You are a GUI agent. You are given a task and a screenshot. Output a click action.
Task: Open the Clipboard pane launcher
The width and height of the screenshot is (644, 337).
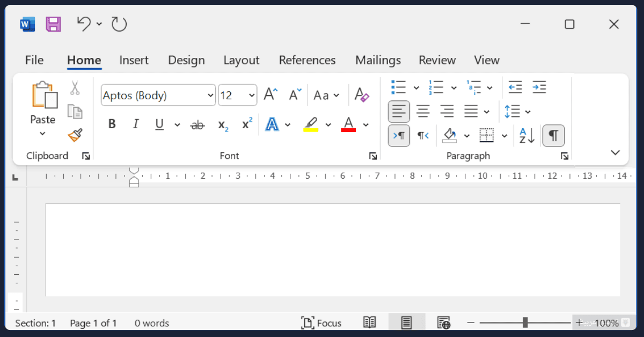(x=86, y=156)
